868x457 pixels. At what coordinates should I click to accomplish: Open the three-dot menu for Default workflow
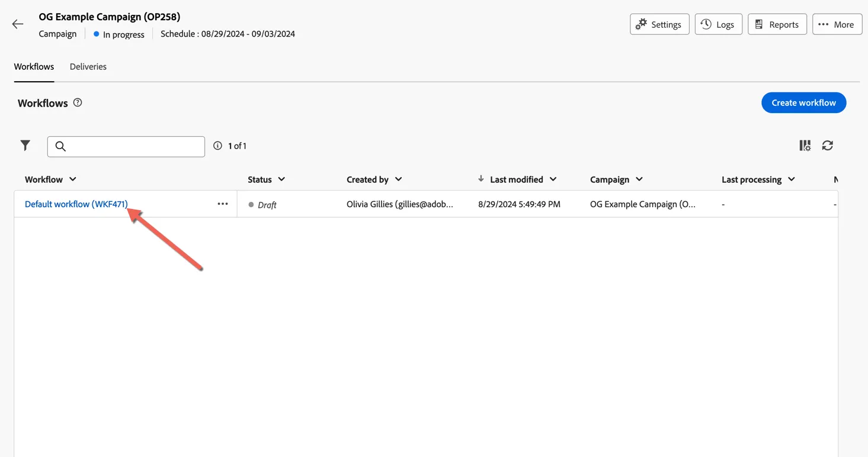pyautogui.click(x=223, y=204)
